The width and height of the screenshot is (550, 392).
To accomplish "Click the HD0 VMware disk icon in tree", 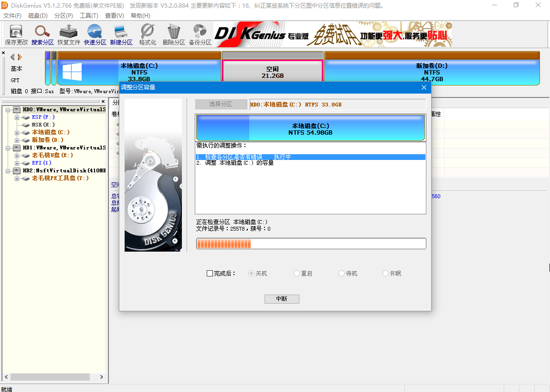I will point(17,109).
